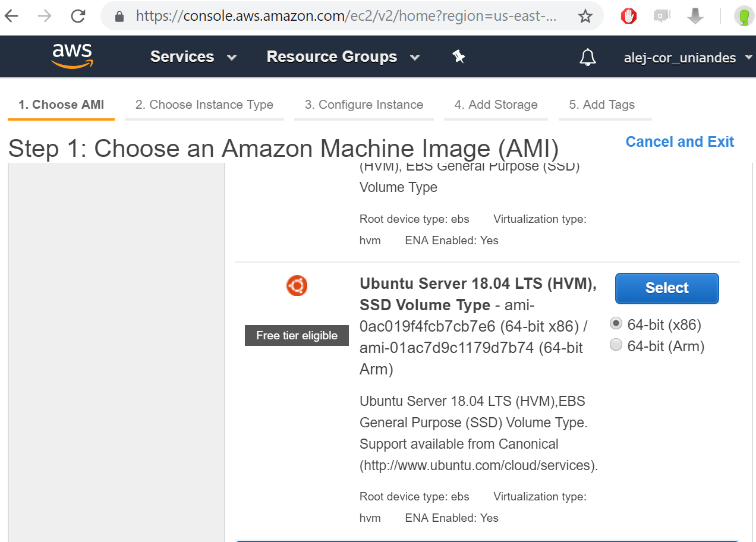Expand the Services dropdown menu

tap(193, 56)
